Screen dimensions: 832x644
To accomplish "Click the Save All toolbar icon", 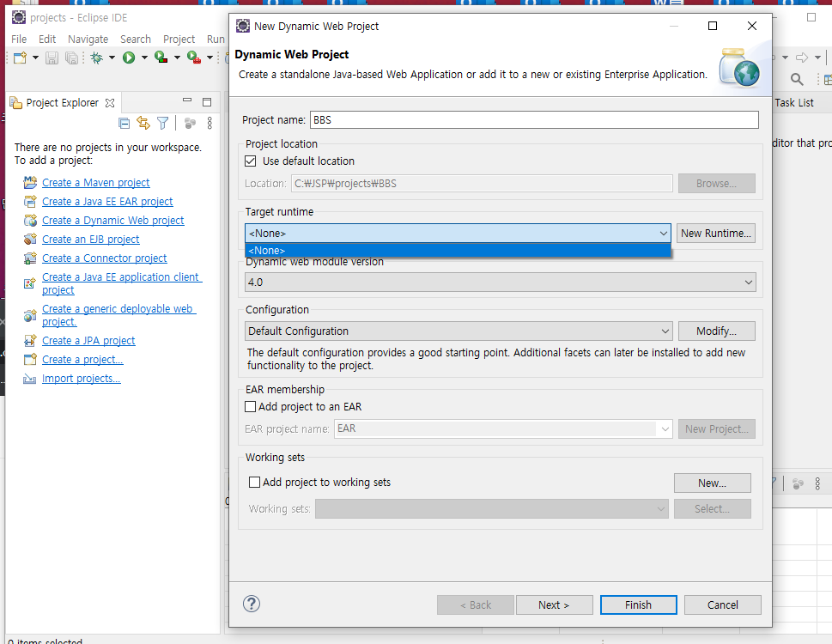I will [x=71, y=58].
